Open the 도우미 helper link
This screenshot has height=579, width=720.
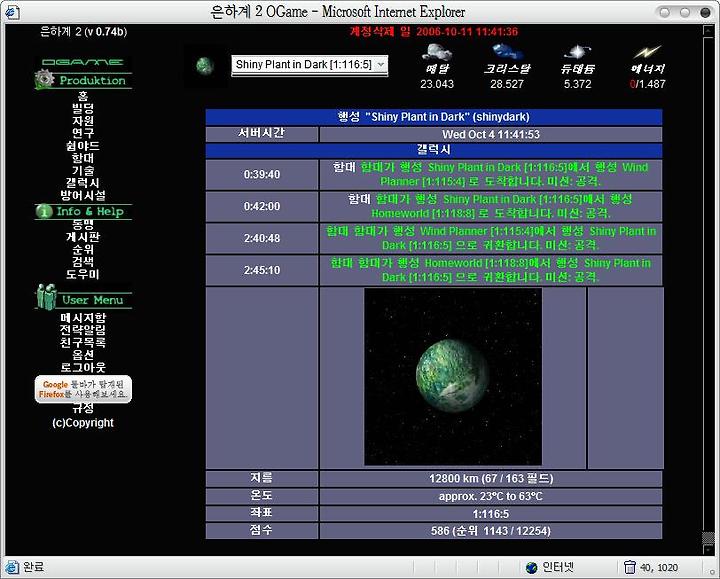83,274
